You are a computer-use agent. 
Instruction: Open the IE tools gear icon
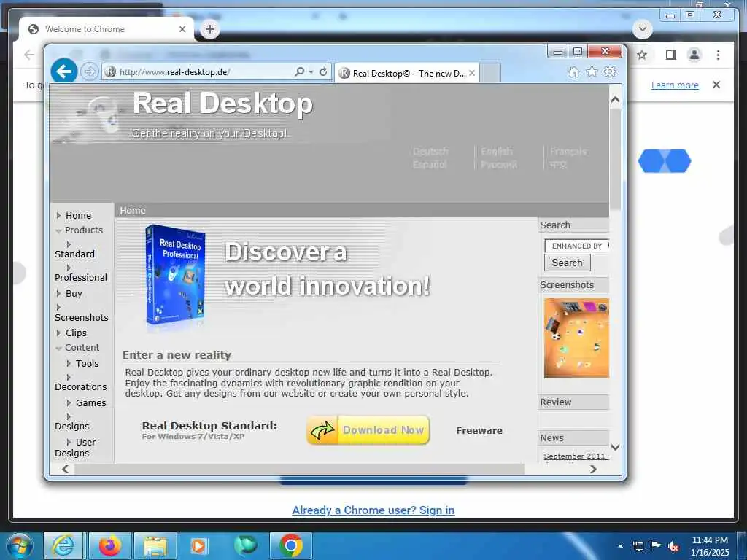coord(609,72)
